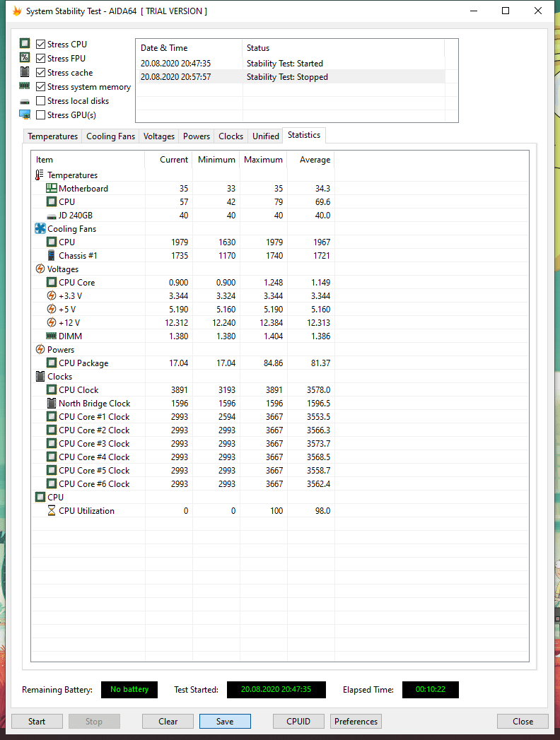
Task: Open the Voltages tab
Action: (158, 136)
